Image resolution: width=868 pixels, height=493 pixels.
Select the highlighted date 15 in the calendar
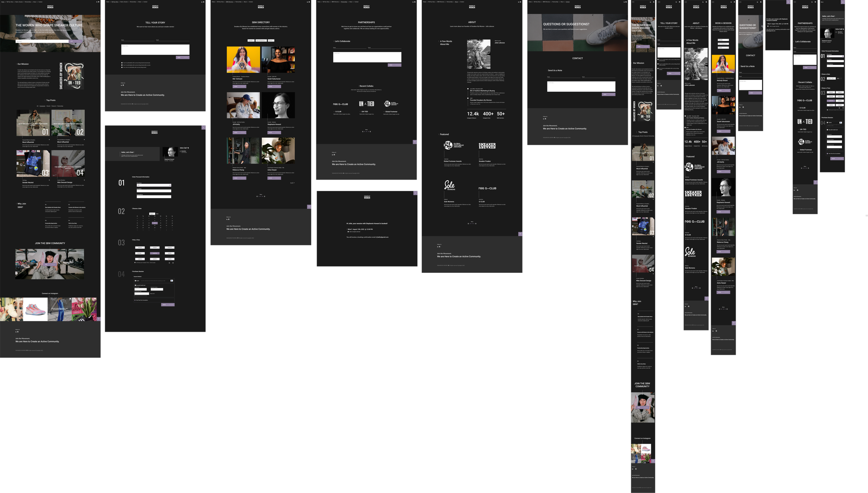(x=155, y=223)
